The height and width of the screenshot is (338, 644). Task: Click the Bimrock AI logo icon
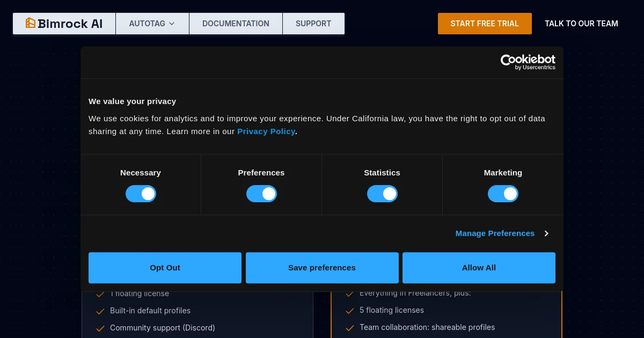click(x=31, y=23)
